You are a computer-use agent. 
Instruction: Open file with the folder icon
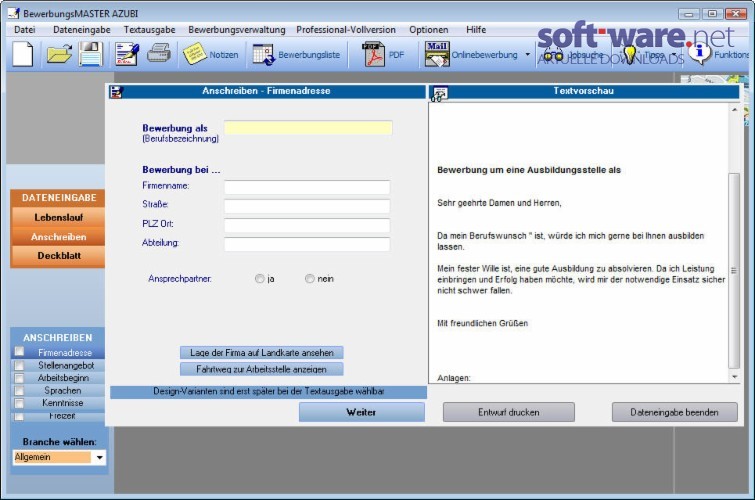(x=59, y=54)
